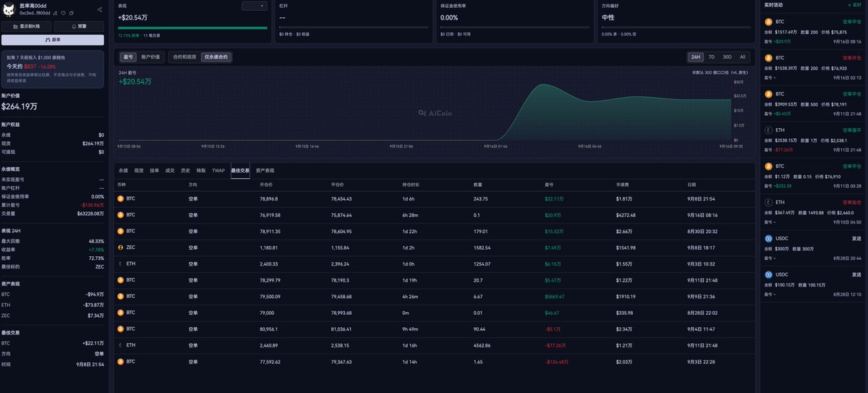This screenshot has height=393, width=868.
Task: Open the 转账 tab
Action: point(201,171)
